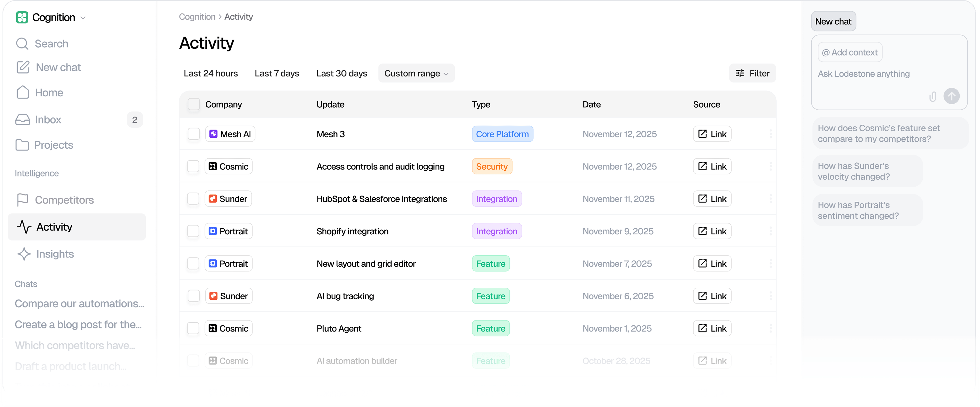Click the attachment paperclip in the chat box
Screen dimensions: 980x407
(x=933, y=96)
